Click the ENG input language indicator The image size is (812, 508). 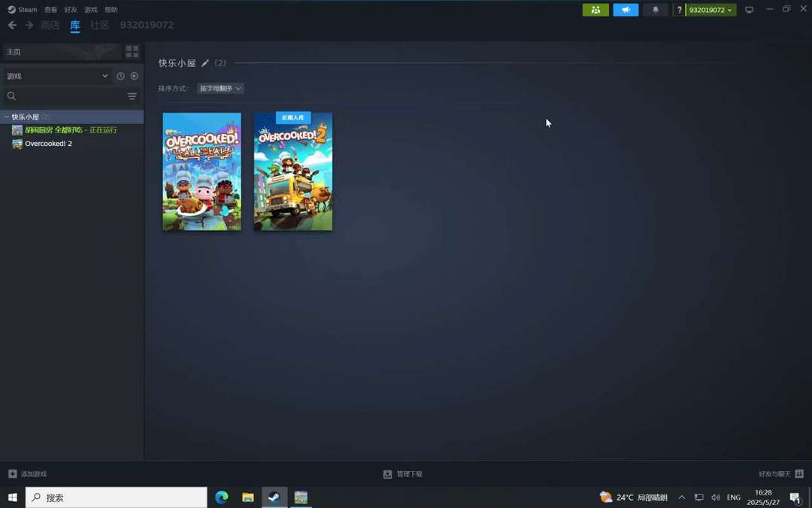734,497
